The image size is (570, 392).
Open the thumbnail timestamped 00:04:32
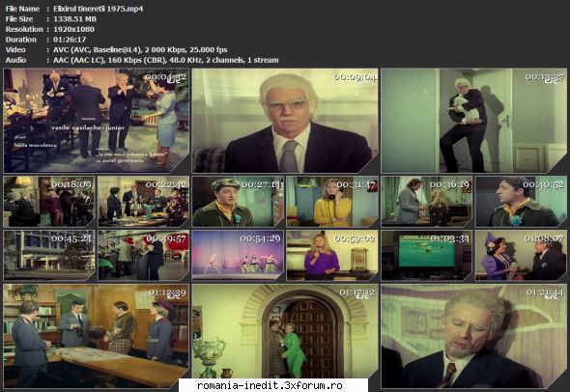[97, 121]
